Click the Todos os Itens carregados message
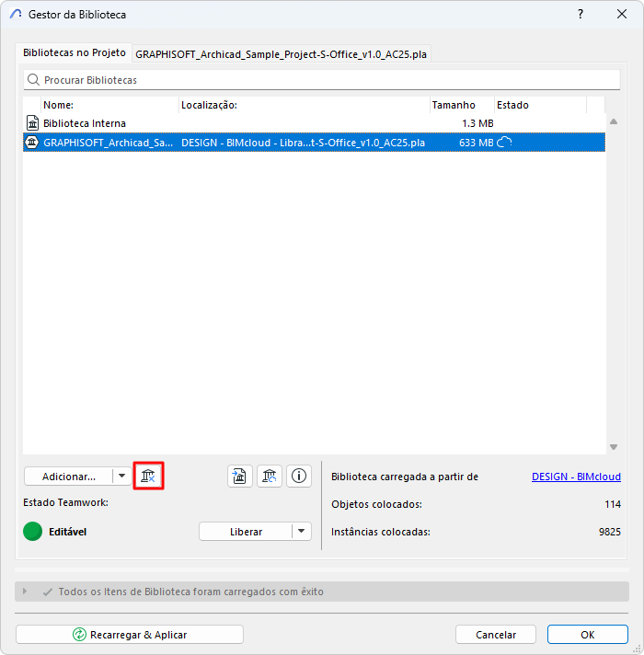 [x=190, y=592]
